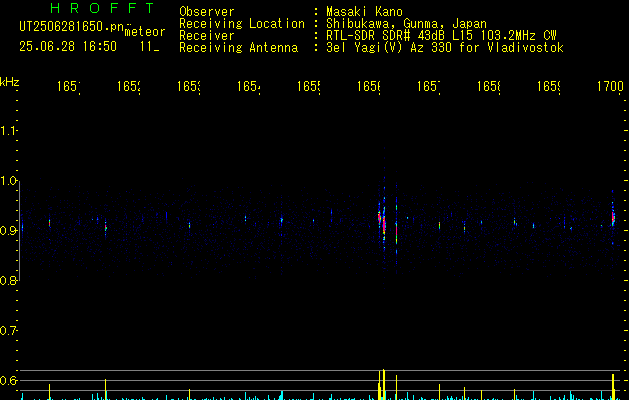Click the bright echo near 1700 at right edge

point(613,218)
